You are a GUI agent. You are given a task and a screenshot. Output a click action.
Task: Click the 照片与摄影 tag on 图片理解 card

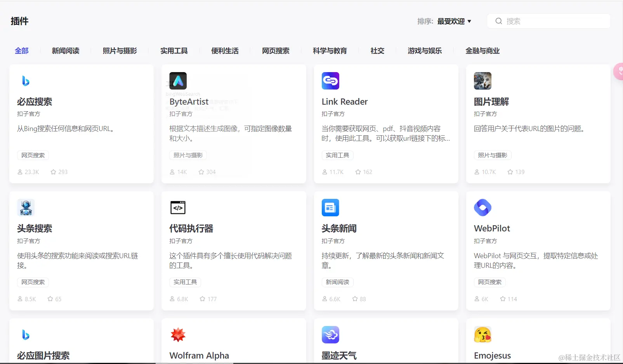click(493, 155)
